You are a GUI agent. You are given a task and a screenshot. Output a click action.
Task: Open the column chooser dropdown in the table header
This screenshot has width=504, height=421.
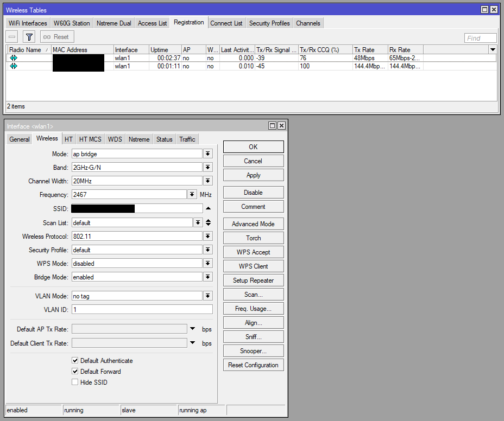(493, 50)
